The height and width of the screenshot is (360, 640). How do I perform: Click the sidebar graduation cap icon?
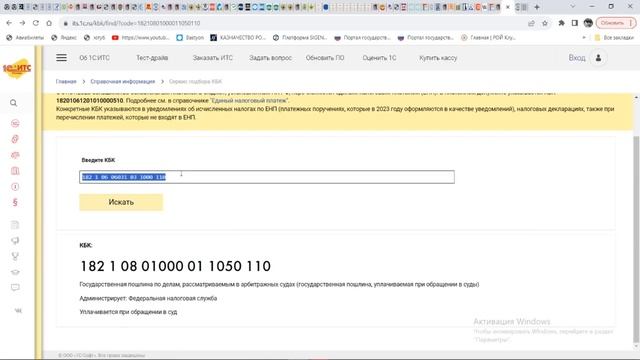click(15, 272)
